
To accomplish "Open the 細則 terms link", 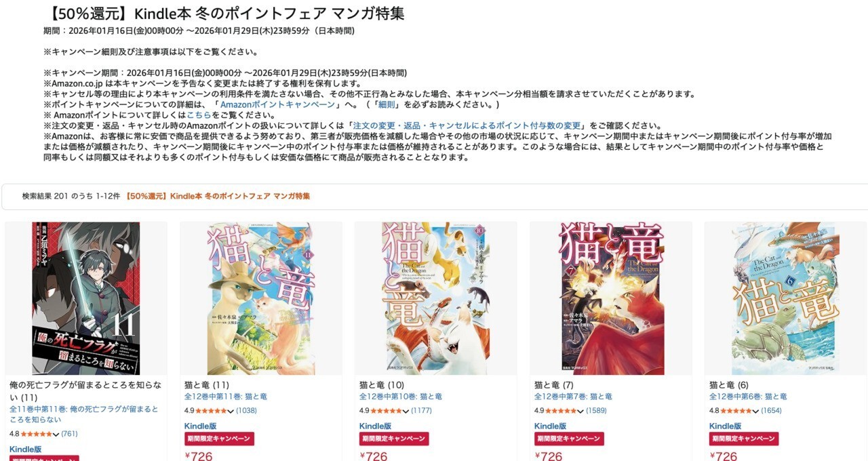I will point(387,104).
